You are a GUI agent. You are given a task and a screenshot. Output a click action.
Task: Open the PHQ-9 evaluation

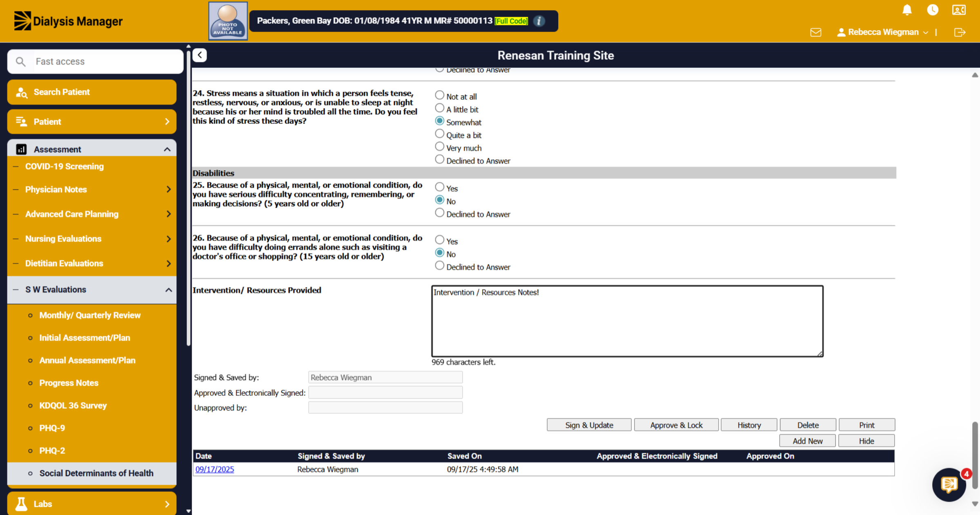52,428
